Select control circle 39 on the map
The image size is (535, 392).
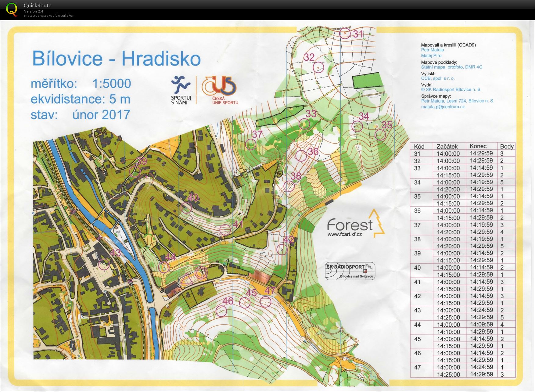[x=135, y=171]
